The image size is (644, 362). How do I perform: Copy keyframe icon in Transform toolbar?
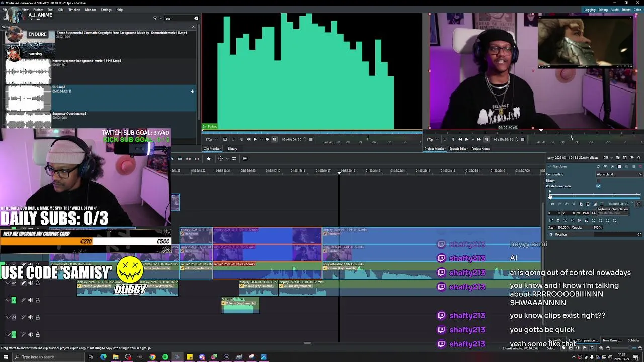pos(581,204)
